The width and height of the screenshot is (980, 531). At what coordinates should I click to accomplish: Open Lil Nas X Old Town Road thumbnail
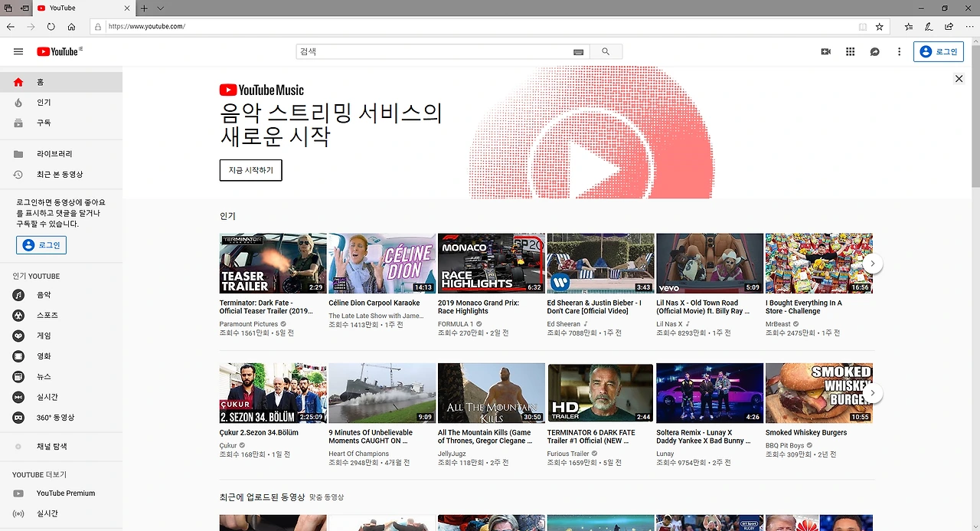[x=710, y=263]
